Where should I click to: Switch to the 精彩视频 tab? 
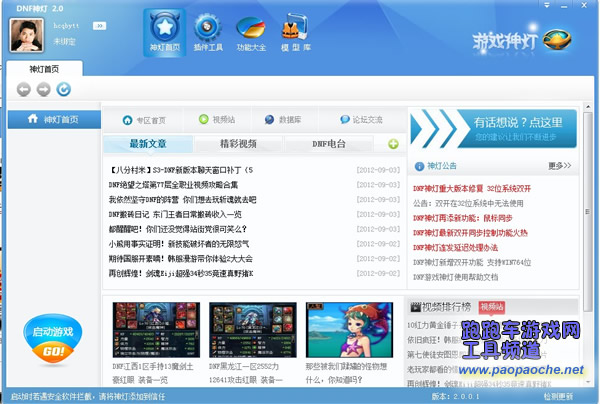238,144
